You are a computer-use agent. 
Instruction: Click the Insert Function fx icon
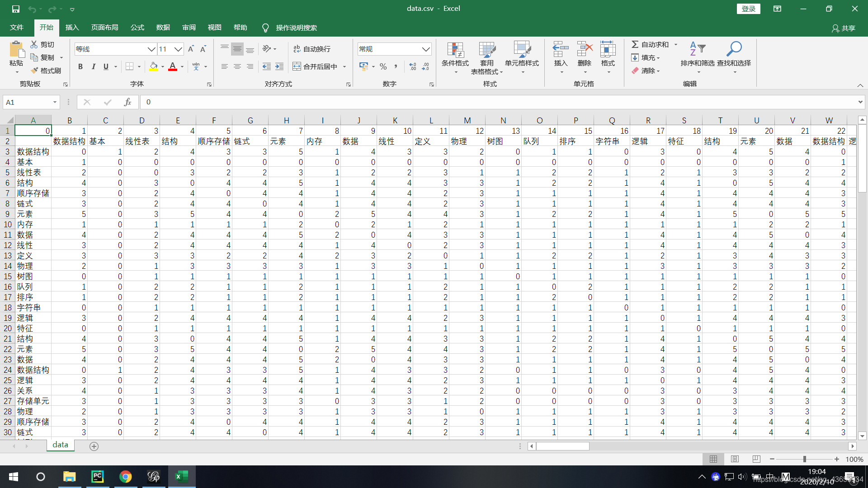point(127,102)
